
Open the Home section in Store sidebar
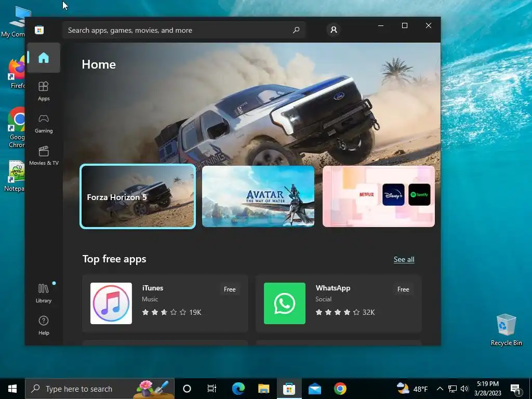click(44, 58)
